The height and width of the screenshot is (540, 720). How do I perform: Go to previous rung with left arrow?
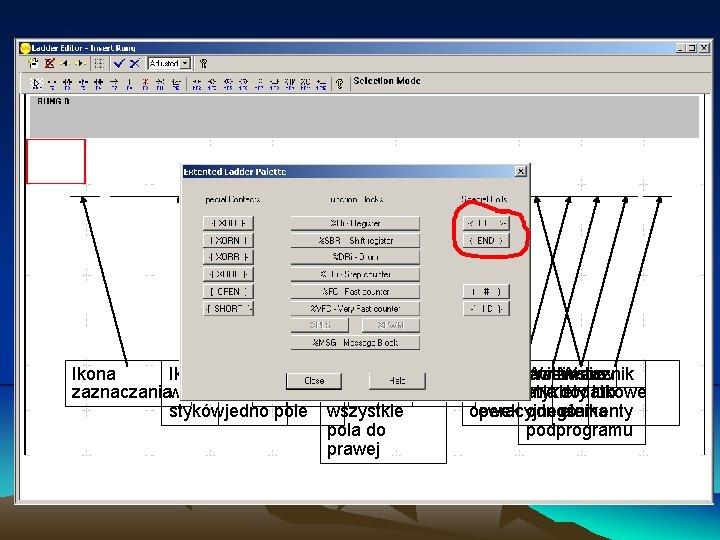coord(65,63)
